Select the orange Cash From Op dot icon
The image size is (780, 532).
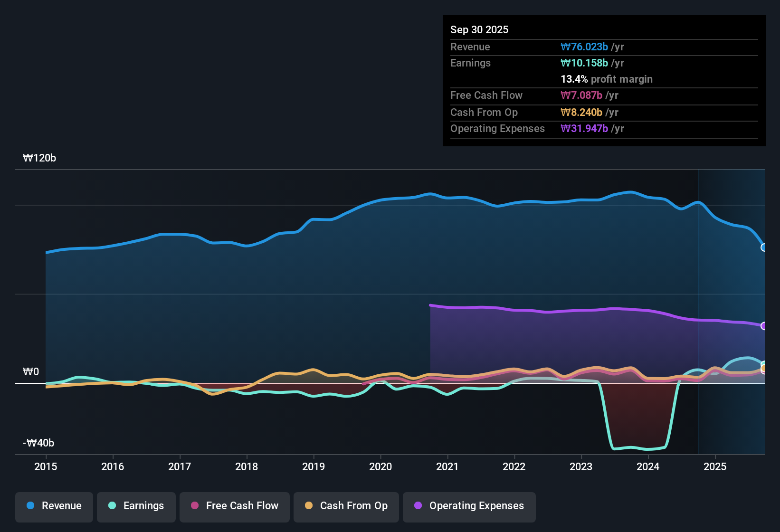click(x=309, y=506)
